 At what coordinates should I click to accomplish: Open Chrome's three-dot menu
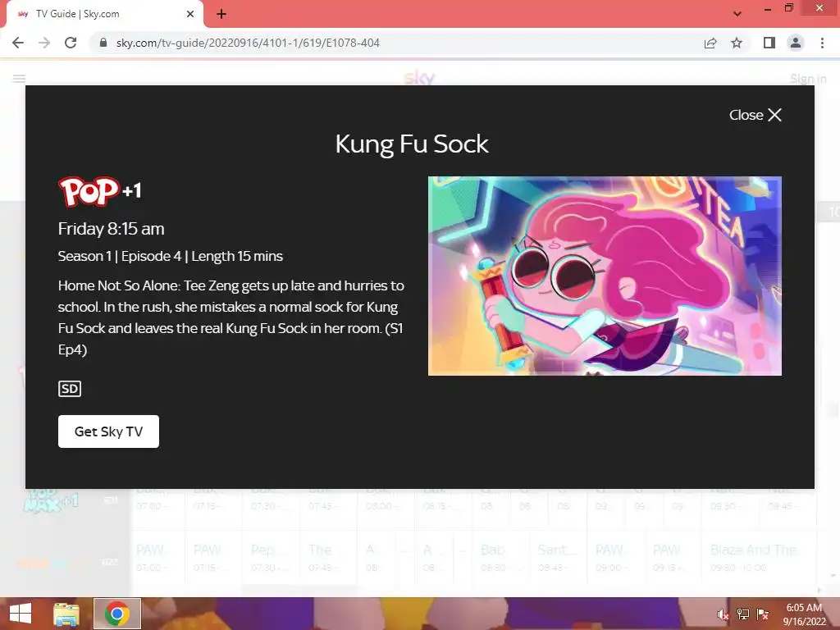[x=822, y=43]
